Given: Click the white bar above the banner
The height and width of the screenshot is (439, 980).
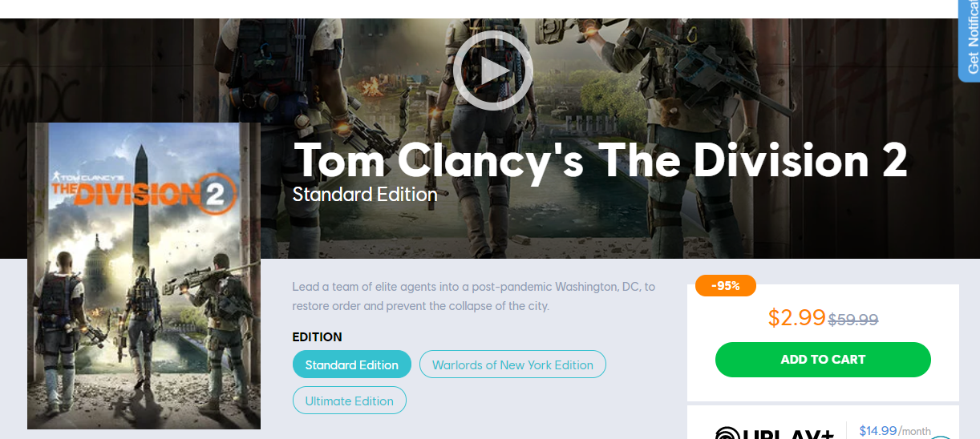Looking at the screenshot, I should [479, 9].
